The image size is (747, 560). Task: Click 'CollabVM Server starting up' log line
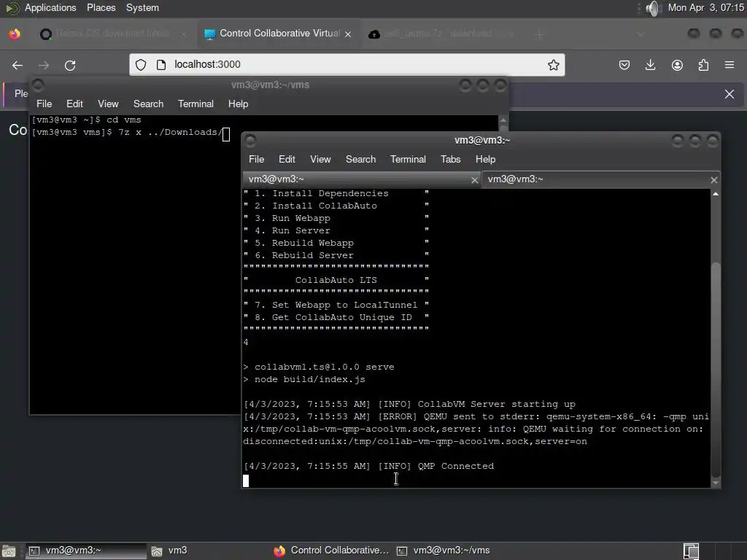point(496,404)
